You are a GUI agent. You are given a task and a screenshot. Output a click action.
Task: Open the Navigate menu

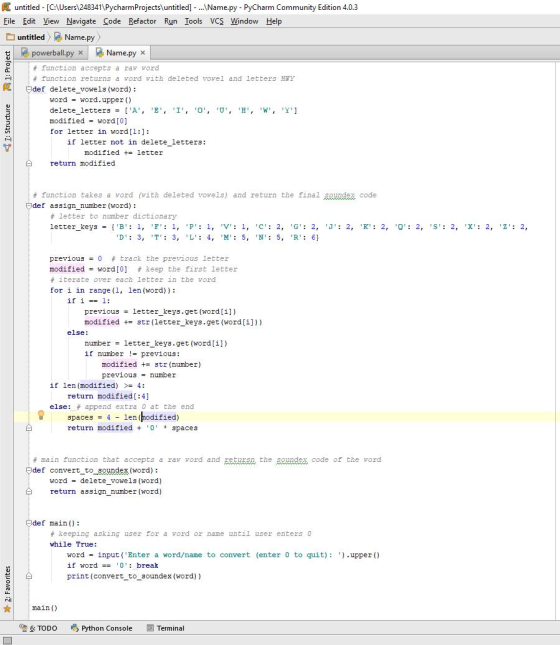(81, 21)
